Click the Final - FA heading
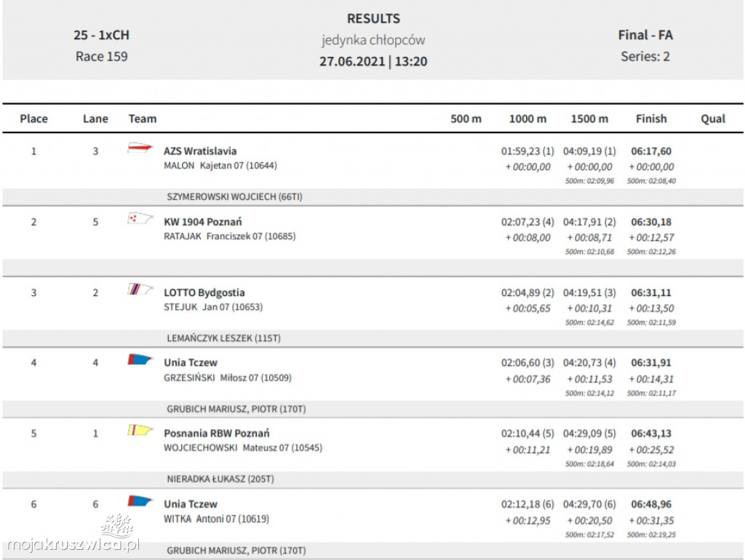The image size is (745, 560). pos(645,35)
